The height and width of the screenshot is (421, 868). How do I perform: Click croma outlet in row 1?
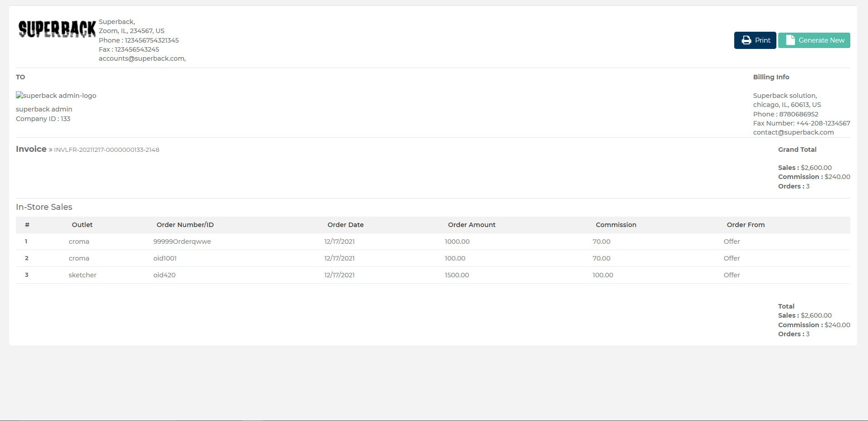click(x=79, y=242)
